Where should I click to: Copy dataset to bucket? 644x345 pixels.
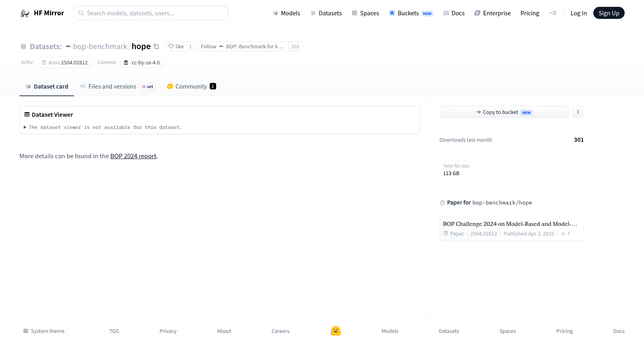click(x=504, y=112)
